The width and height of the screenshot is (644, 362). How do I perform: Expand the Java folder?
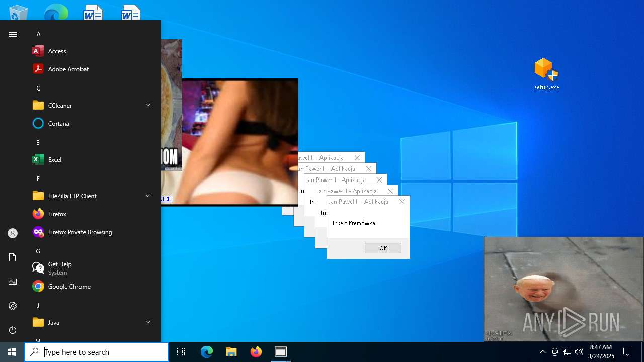pyautogui.click(x=91, y=323)
